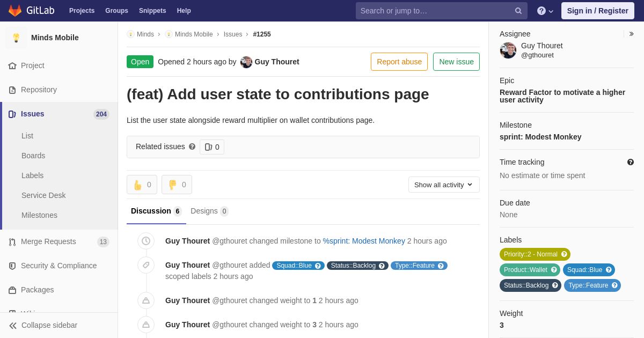Click Guy Thouret's assignee avatar
Image resolution: width=644 pixels, height=338 pixels.
click(508, 50)
